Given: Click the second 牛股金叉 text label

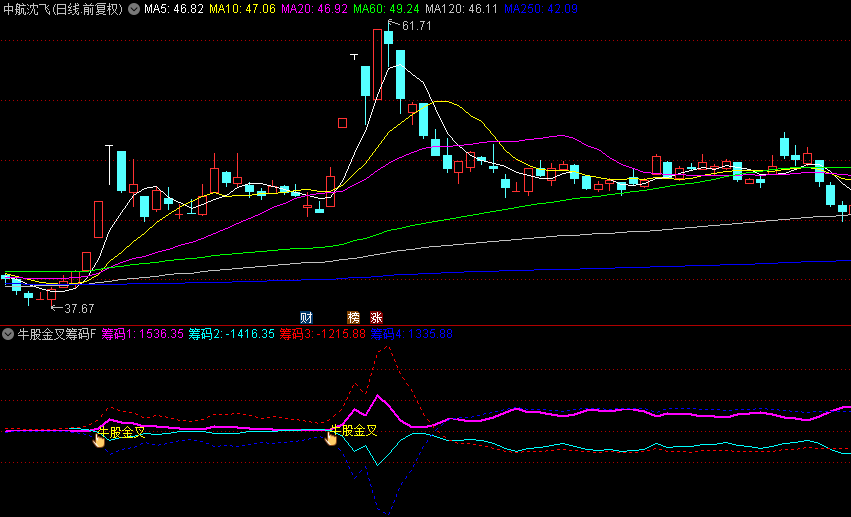Looking at the screenshot, I should coord(354,431).
